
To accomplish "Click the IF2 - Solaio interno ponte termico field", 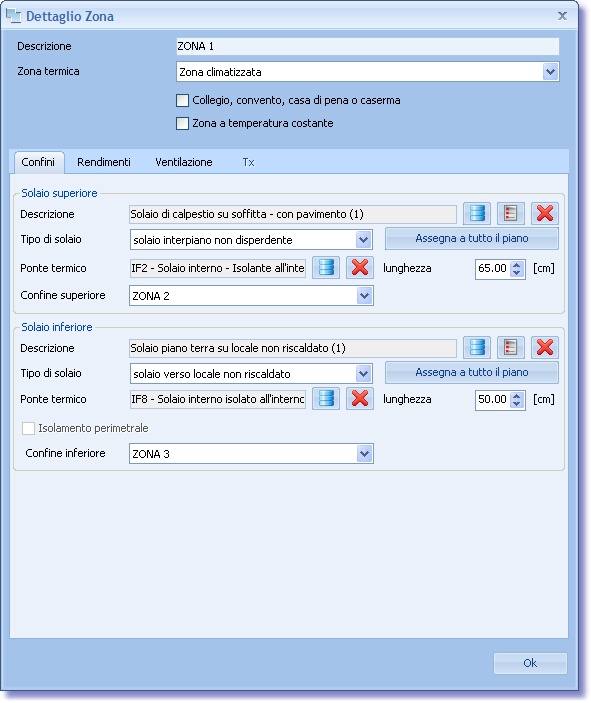I will point(217,268).
